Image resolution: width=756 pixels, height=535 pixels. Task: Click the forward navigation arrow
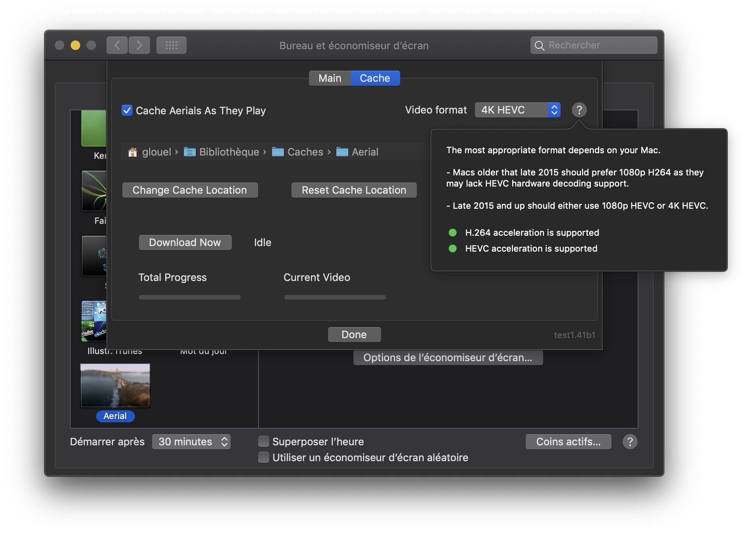click(x=139, y=45)
